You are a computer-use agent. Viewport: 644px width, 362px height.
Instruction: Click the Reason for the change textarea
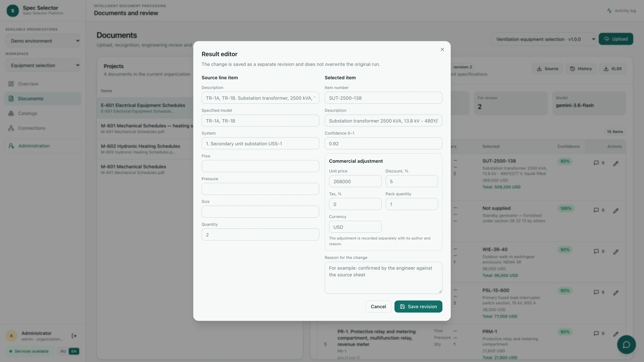[x=383, y=278]
